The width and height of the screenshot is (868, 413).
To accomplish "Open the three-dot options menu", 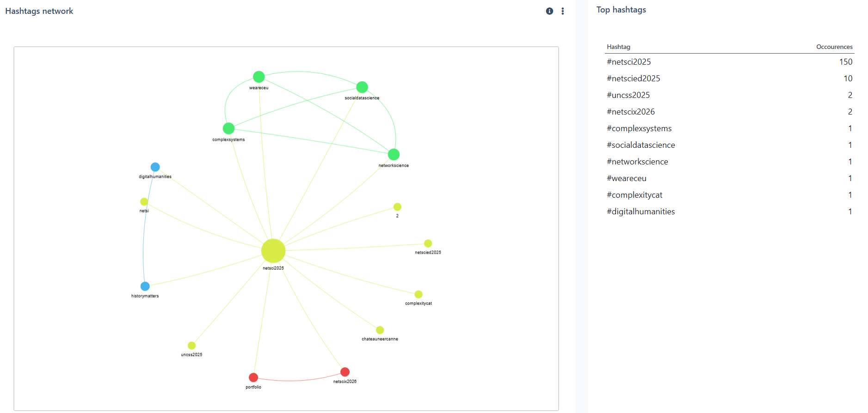I will pyautogui.click(x=562, y=11).
